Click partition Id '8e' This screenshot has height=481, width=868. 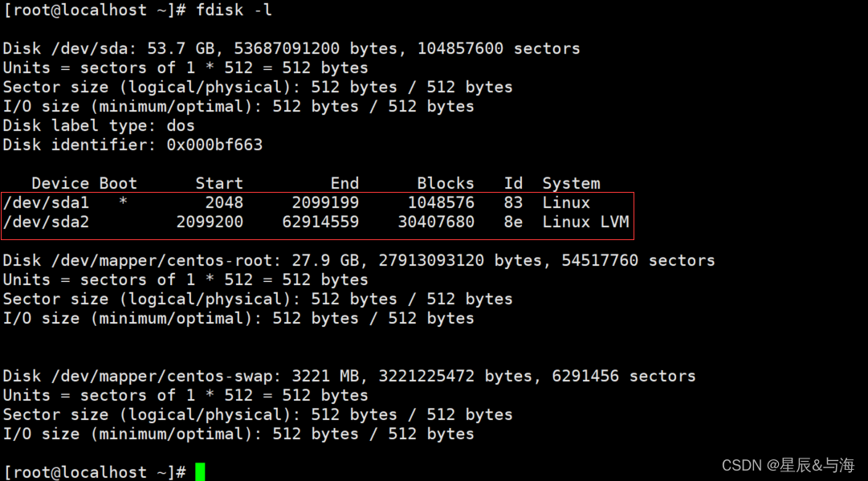pyautogui.click(x=513, y=222)
